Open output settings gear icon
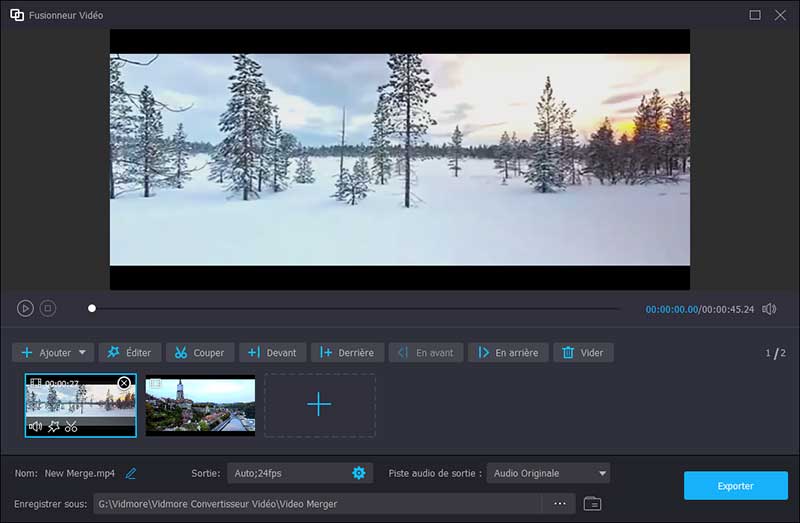The image size is (800, 523). 359,473
